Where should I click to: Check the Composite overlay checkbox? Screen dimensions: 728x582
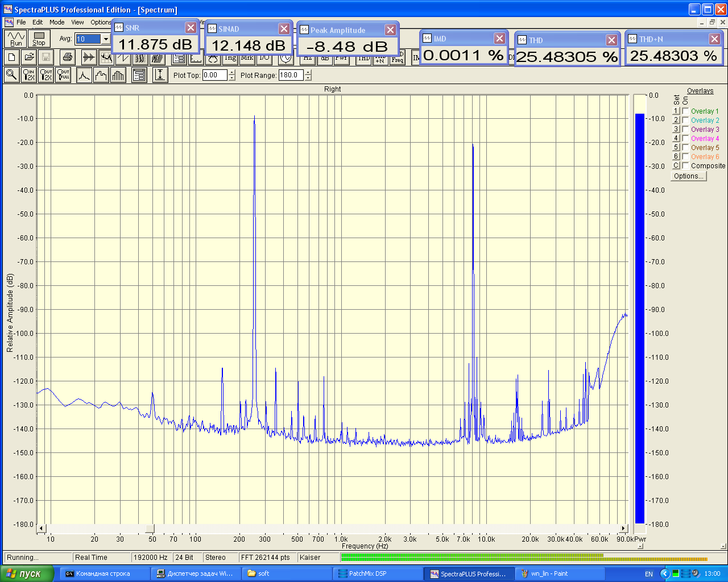pyautogui.click(x=686, y=166)
